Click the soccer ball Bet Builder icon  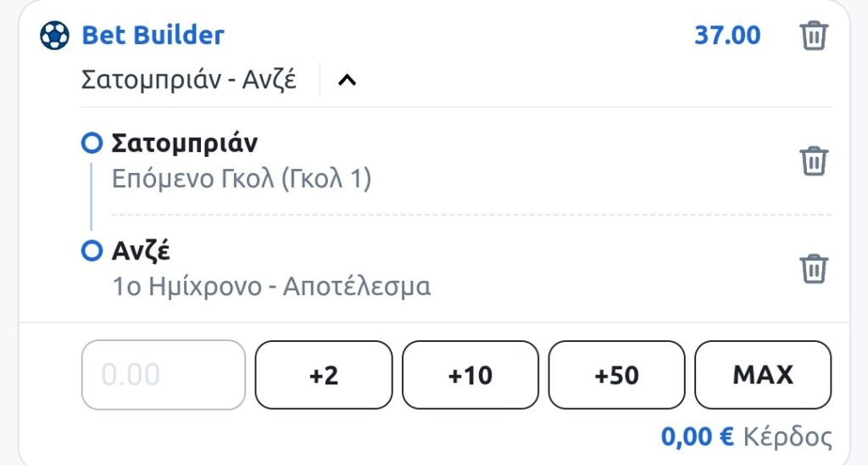coord(54,36)
